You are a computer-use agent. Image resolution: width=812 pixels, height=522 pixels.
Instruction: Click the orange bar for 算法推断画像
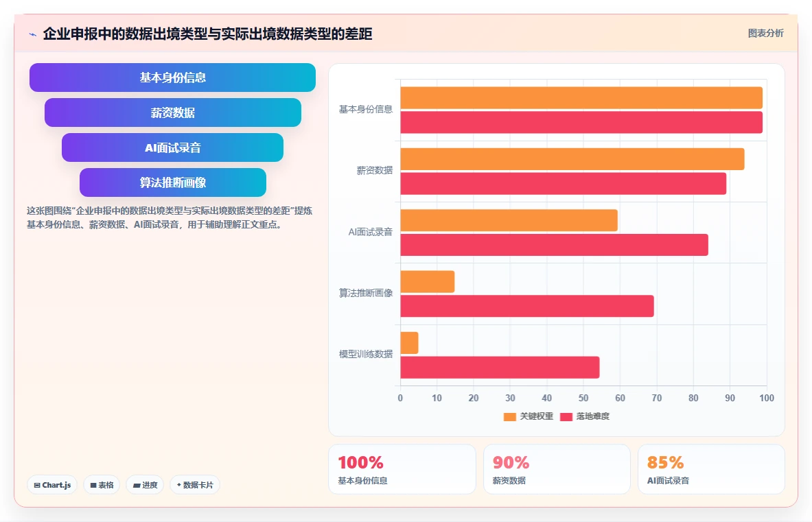(x=427, y=281)
